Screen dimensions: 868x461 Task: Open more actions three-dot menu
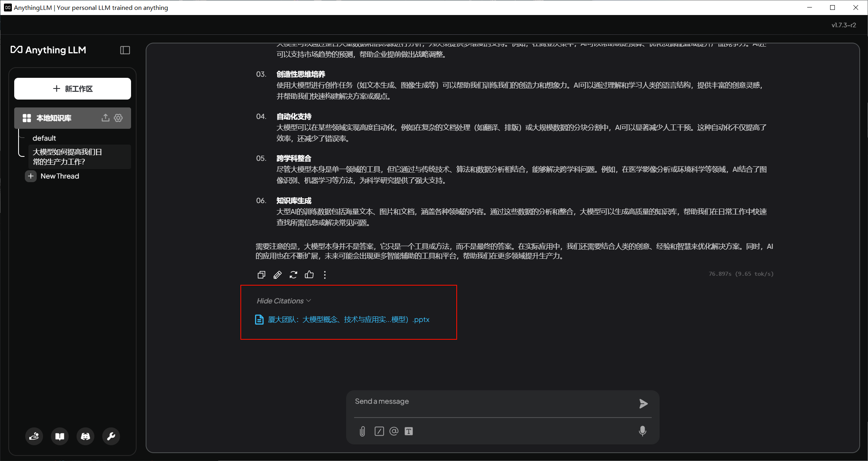coord(325,275)
